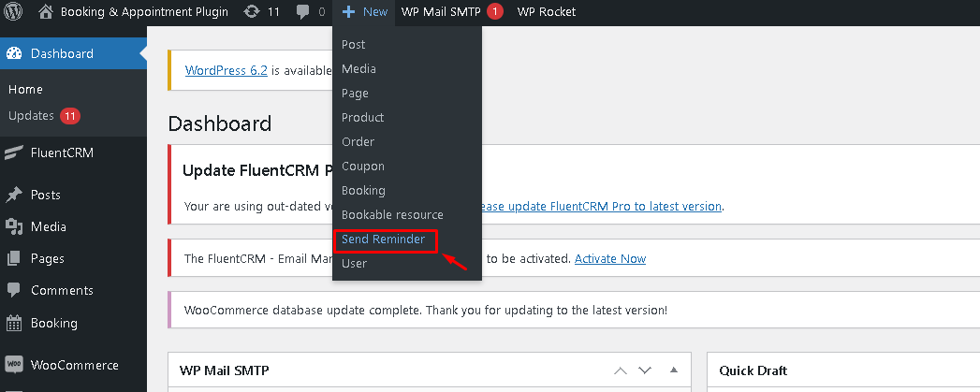Click the WordPress logo icon
This screenshot has height=392, width=980.
pos(13,11)
